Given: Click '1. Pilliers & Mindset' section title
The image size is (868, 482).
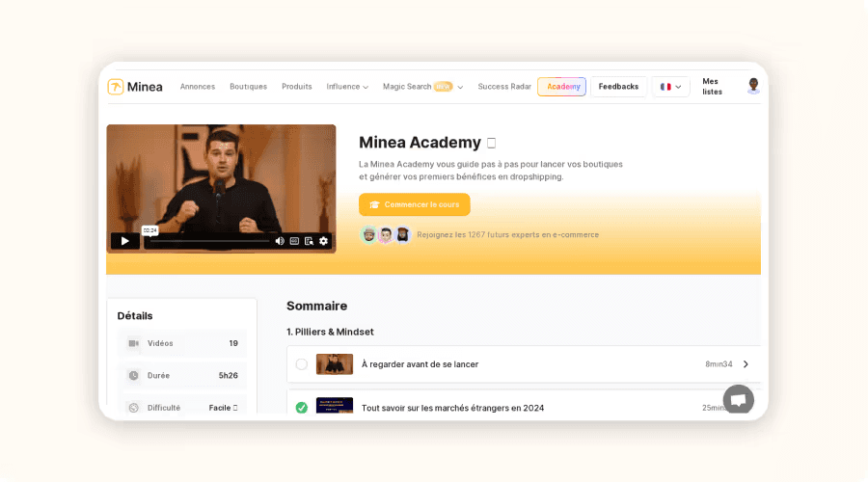Looking at the screenshot, I should (330, 332).
